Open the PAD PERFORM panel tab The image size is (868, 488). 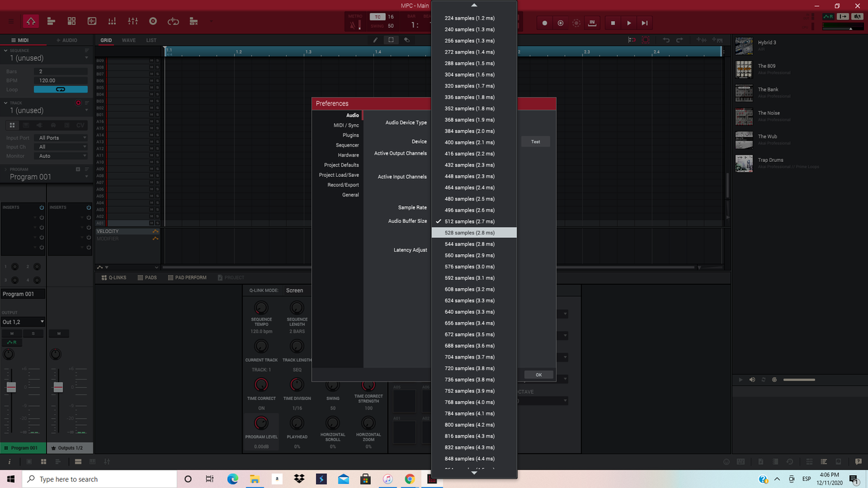point(186,277)
